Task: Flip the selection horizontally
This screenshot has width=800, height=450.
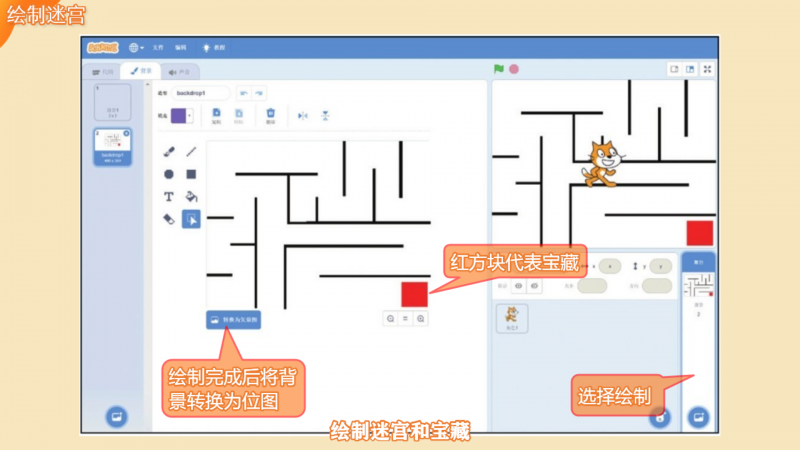Action: pos(303,116)
